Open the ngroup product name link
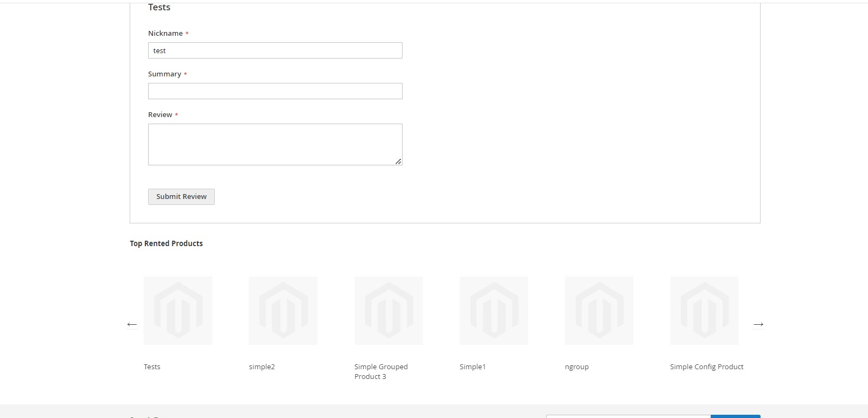This screenshot has width=868, height=418. click(x=577, y=367)
